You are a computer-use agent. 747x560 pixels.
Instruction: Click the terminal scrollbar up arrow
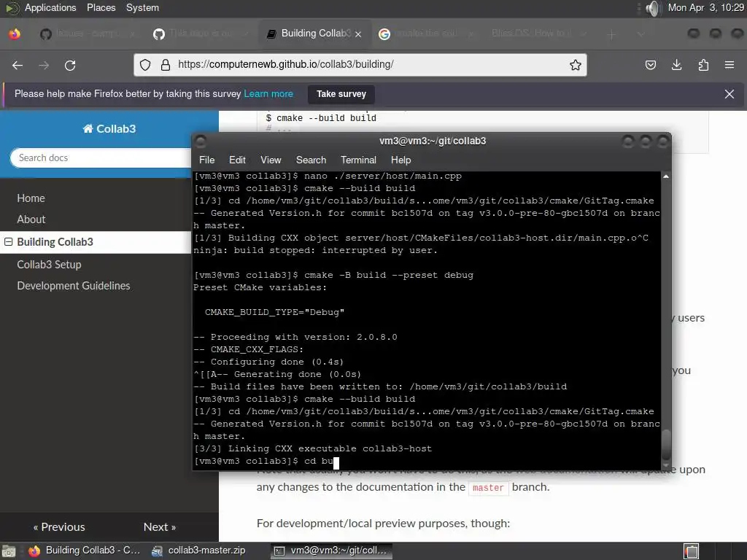pyautogui.click(x=666, y=176)
